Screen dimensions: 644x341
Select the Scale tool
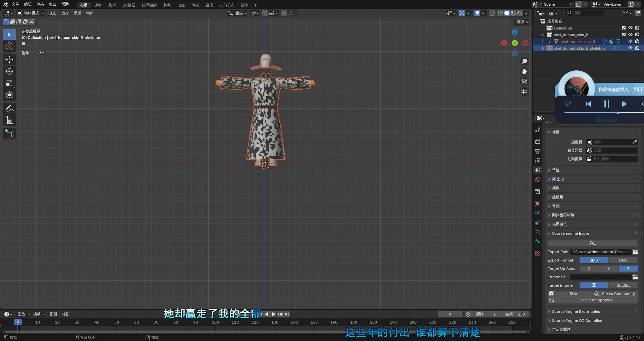point(9,83)
